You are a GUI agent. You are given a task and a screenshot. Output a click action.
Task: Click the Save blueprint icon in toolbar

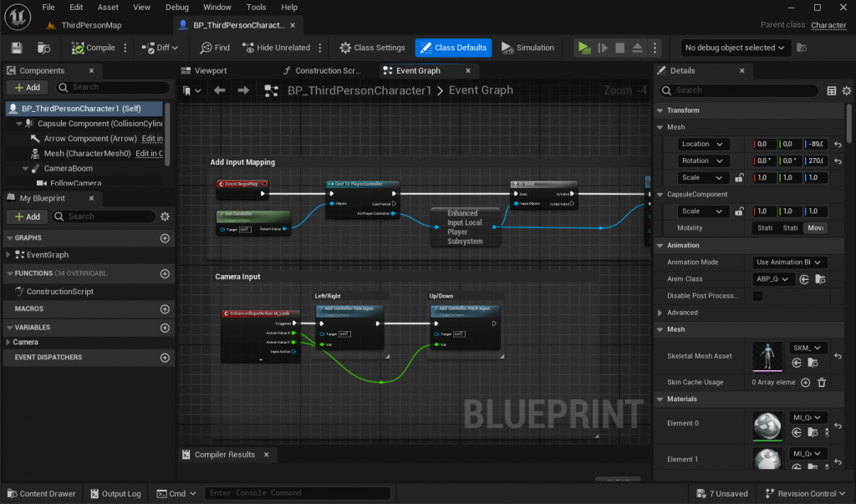[17, 48]
